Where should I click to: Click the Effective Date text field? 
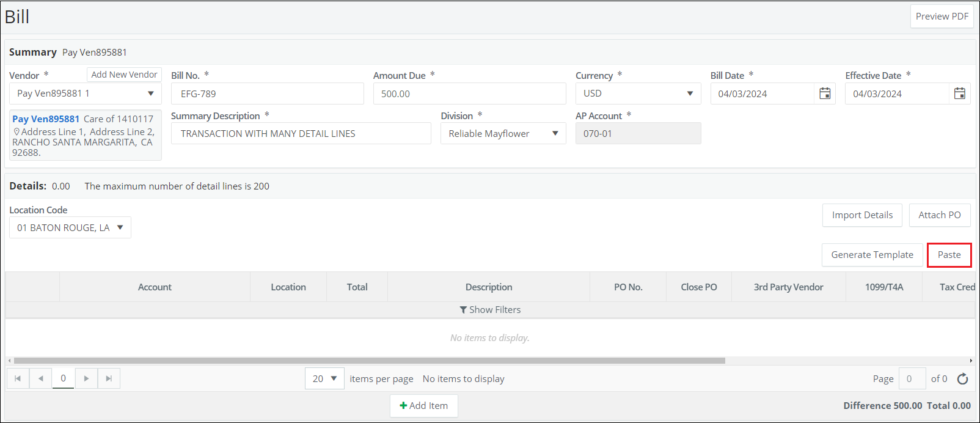pos(898,94)
